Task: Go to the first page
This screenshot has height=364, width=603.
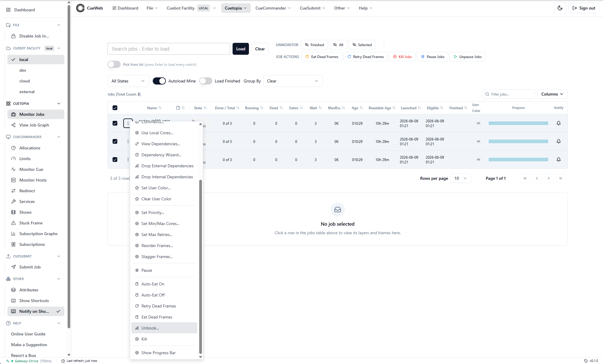Action: (525, 178)
